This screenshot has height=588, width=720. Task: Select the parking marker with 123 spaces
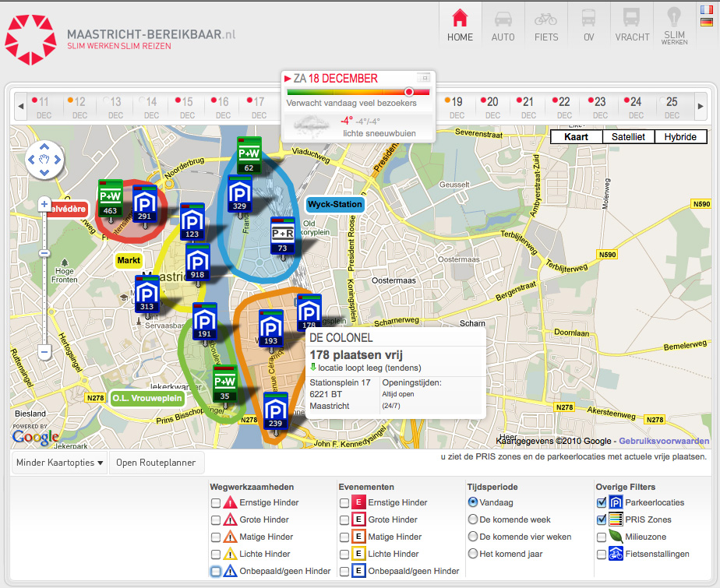click(192, 222)
